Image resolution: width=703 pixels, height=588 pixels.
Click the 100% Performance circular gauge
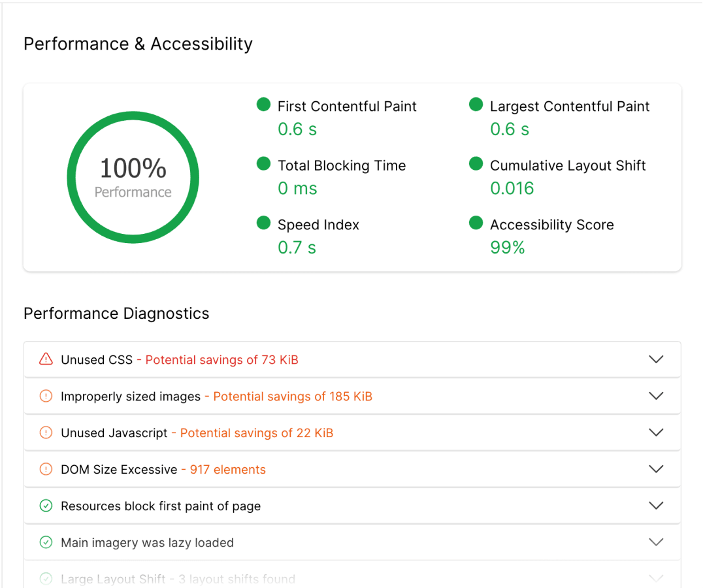pos(133,177)
